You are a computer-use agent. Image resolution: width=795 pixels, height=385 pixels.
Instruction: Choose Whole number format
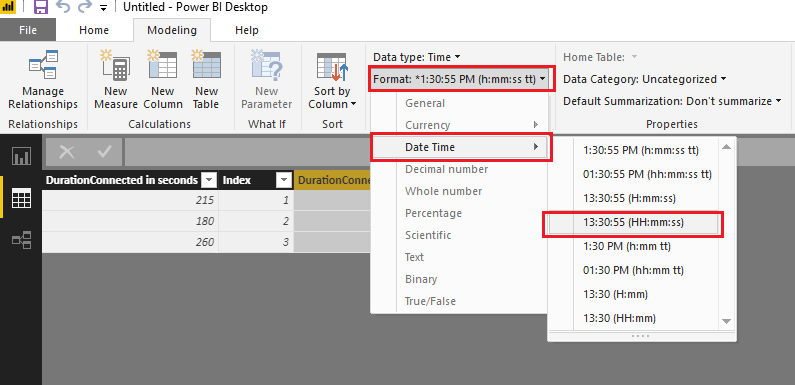click(459, 191)
